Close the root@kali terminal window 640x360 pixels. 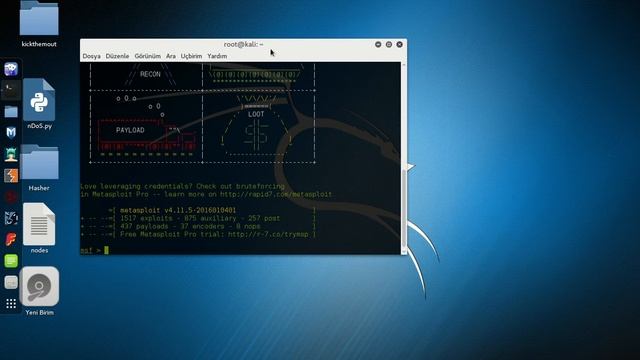[x=400, y=44]
